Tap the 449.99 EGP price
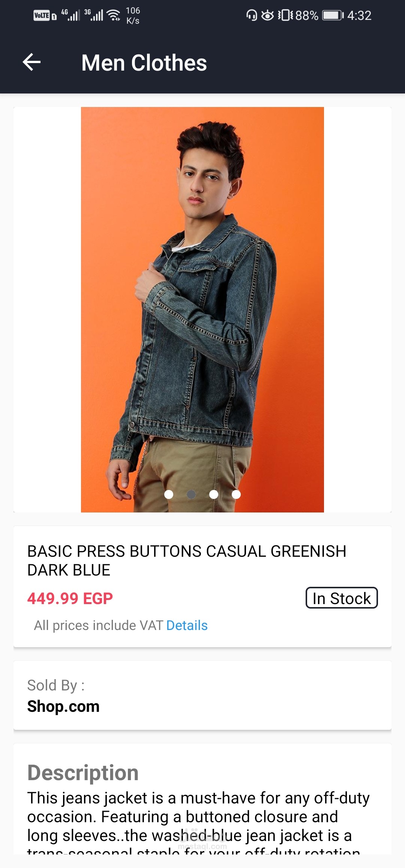405x868 pixels. point(70,598)
